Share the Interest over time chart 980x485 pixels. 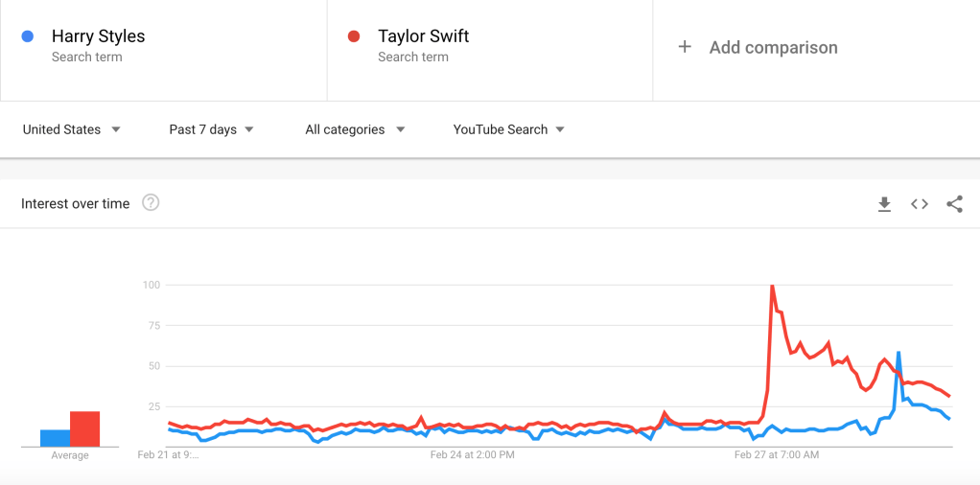954,203
